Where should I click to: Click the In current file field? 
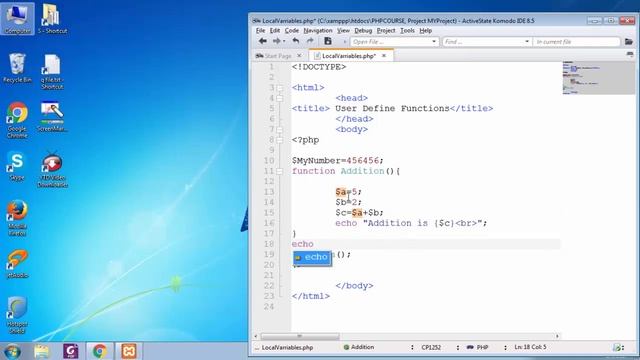click(576, 42)
